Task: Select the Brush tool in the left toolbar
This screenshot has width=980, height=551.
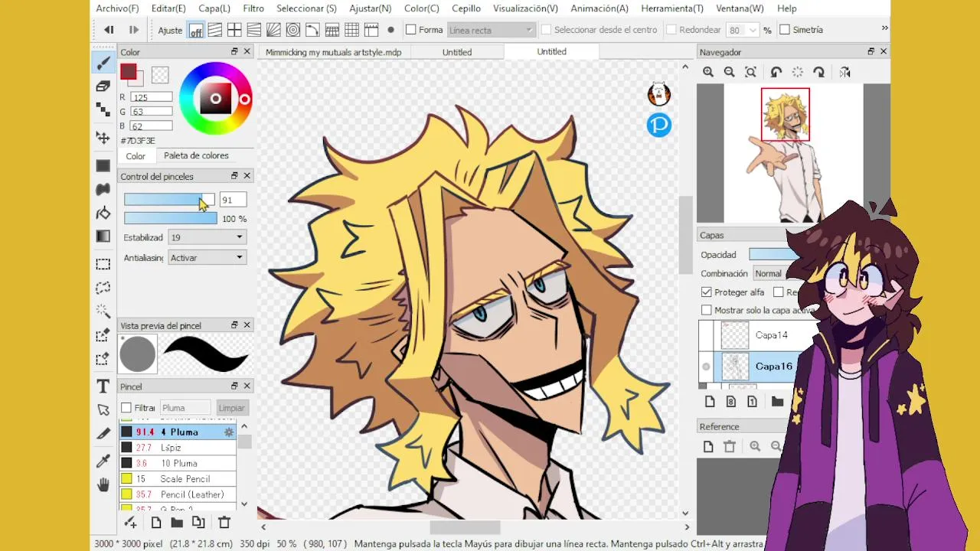Action: click(x=103, y=64)
